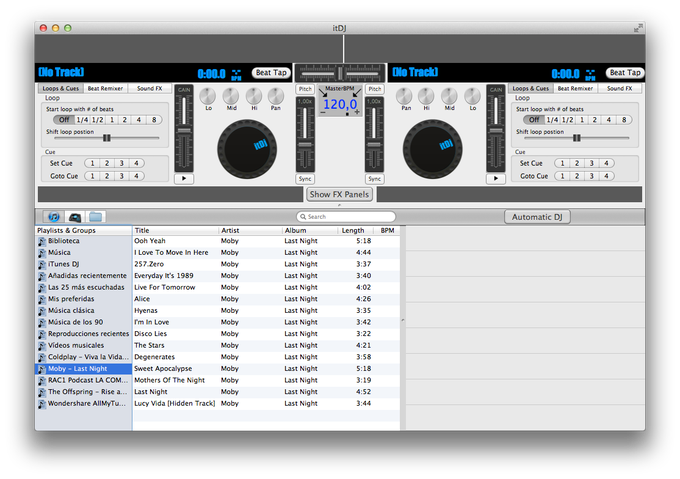Image resolution: width=680 pixels, height=479 pixels.
Task: Open the iTunes DJ playlist
Action: point(83,264)
